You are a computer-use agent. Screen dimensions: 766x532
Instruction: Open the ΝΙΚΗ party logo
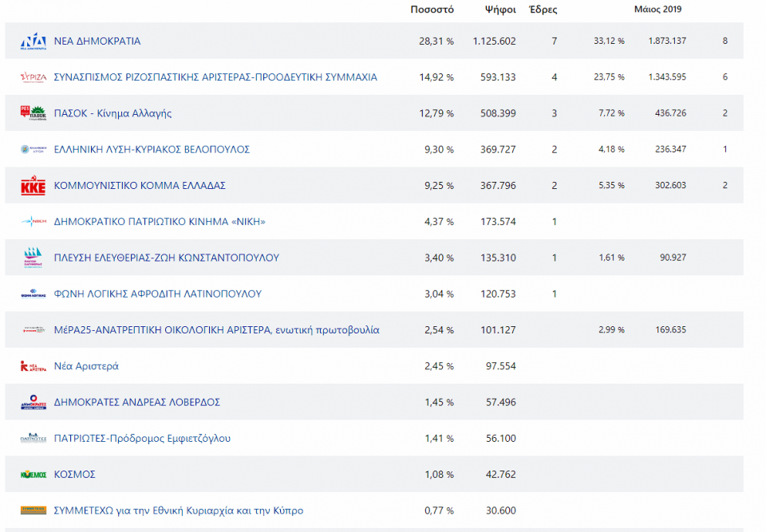tap(33, 222)
